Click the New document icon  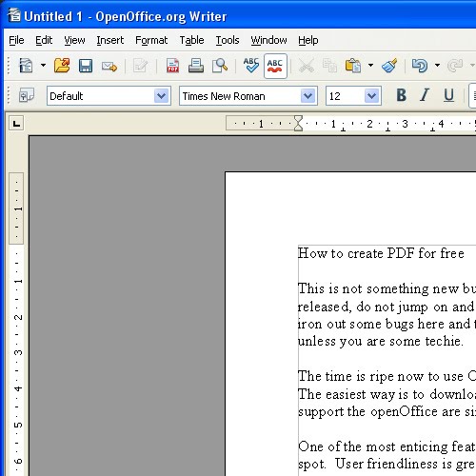point(26,66)
